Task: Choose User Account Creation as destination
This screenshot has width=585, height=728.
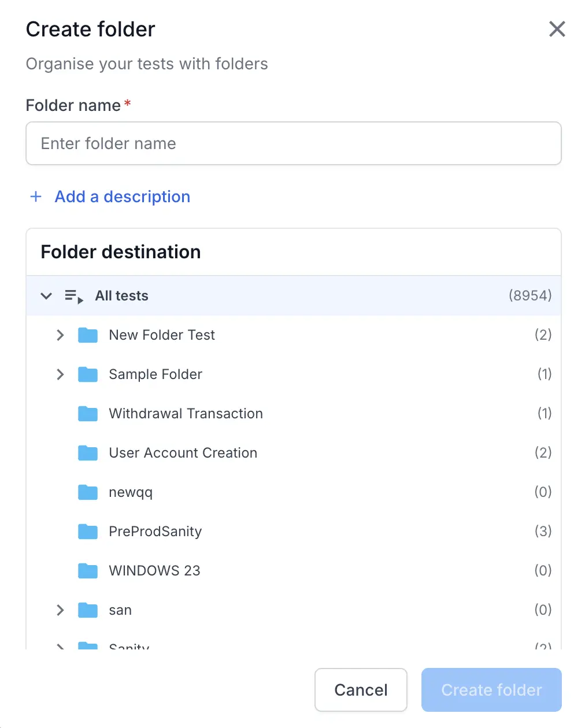Action: point(183,453)
